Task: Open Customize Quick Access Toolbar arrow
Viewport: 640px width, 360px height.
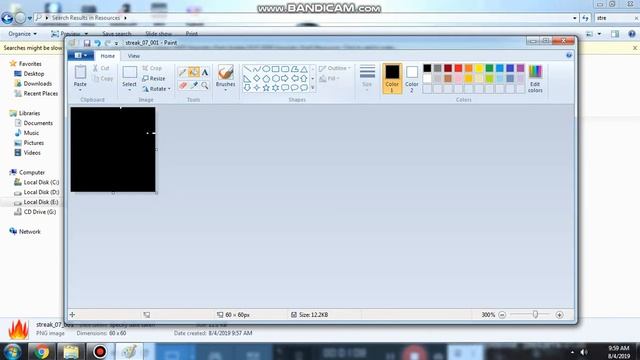Action: click(117, 43)
